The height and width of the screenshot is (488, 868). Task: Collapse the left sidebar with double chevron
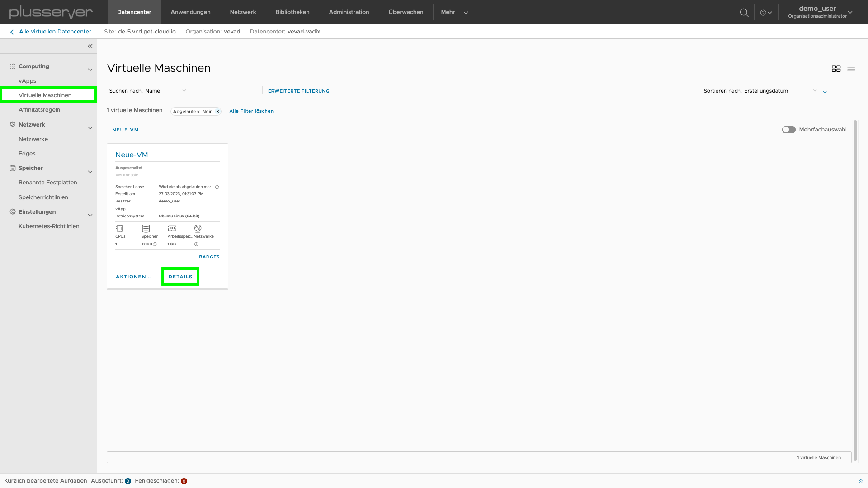[90, 46]
